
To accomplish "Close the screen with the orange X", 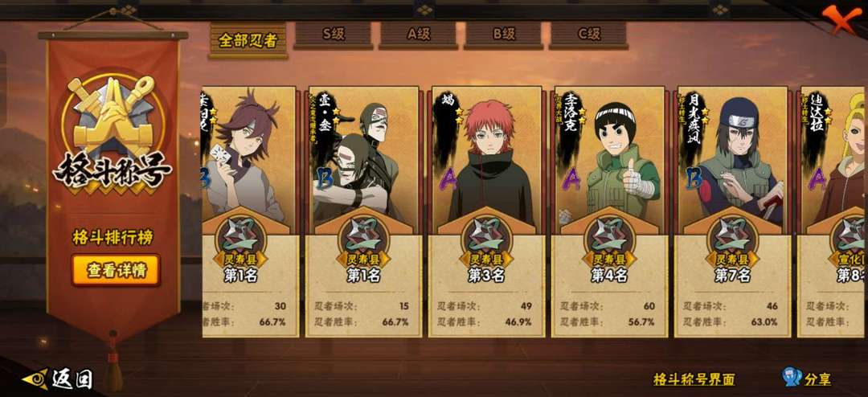I will [x=842, y=20].
